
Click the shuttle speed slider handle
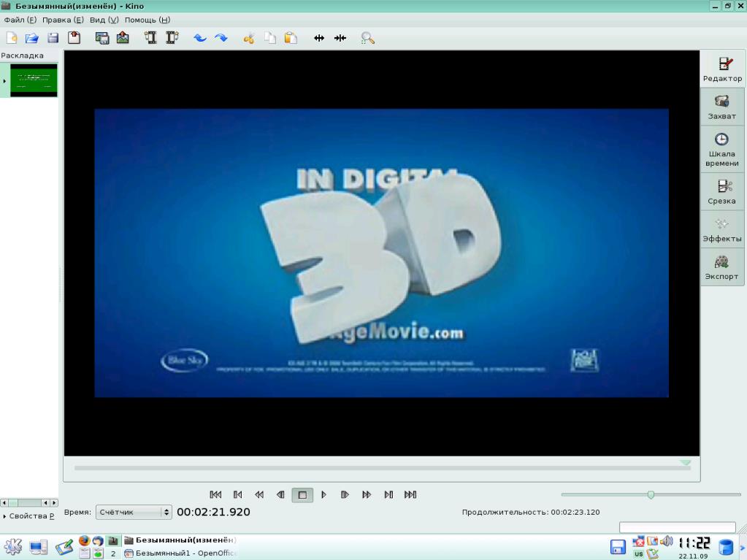pos(651,495)
